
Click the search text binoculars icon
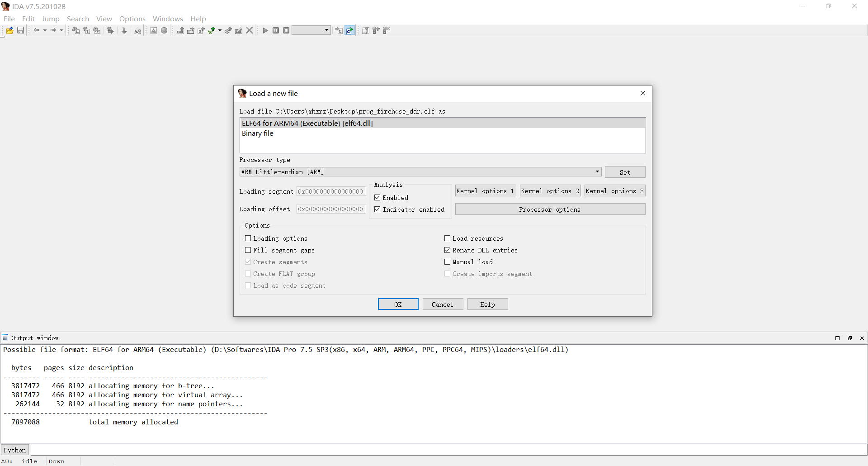click(86, 30)
